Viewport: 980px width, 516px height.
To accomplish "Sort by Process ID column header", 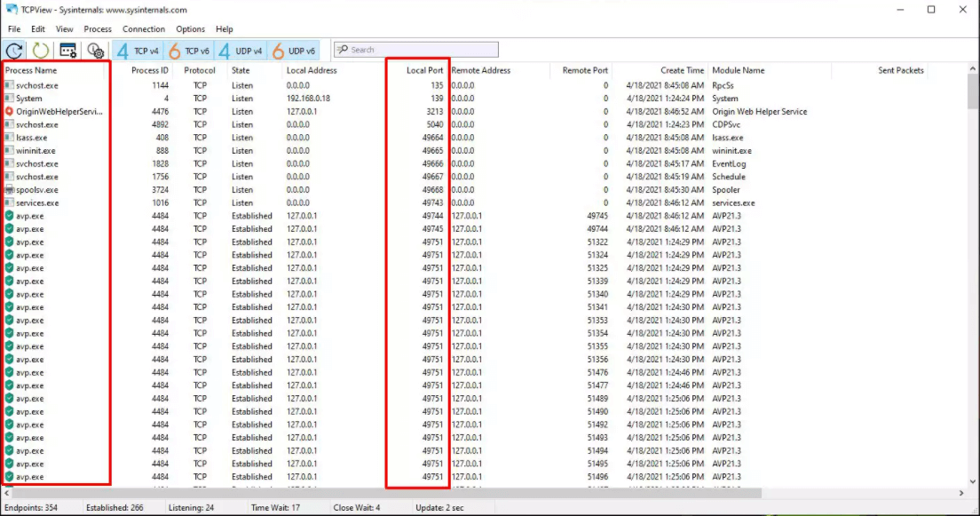I will click(149, 71).
